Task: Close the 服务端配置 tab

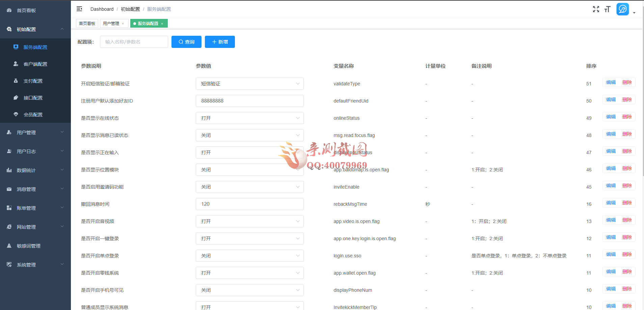Action: tap(162, 24)
